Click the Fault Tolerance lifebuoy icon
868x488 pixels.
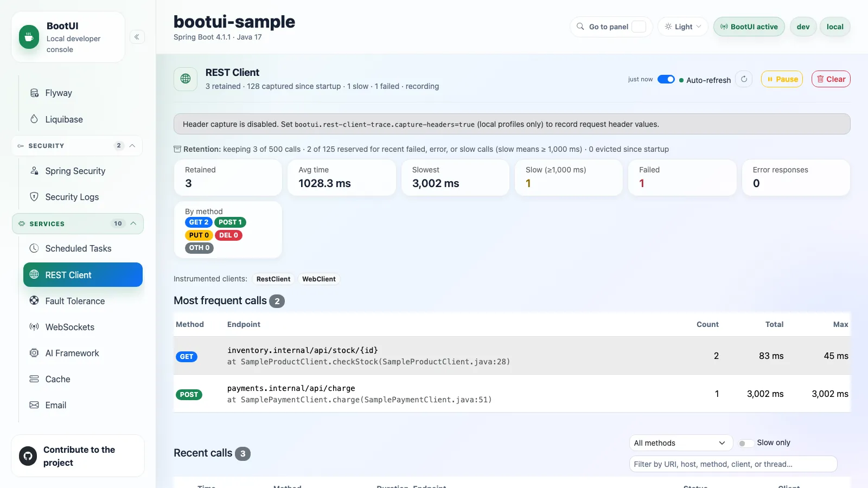click(x=34, y=300)
